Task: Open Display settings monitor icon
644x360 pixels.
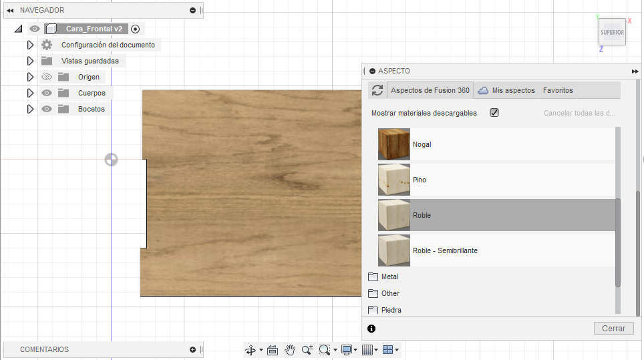Action: 347,350
